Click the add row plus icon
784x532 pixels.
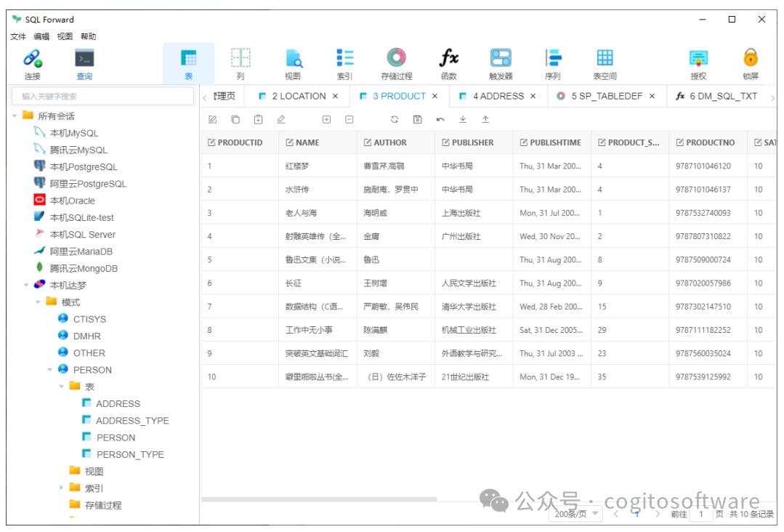pyautogui.click(x=326, y=119)
